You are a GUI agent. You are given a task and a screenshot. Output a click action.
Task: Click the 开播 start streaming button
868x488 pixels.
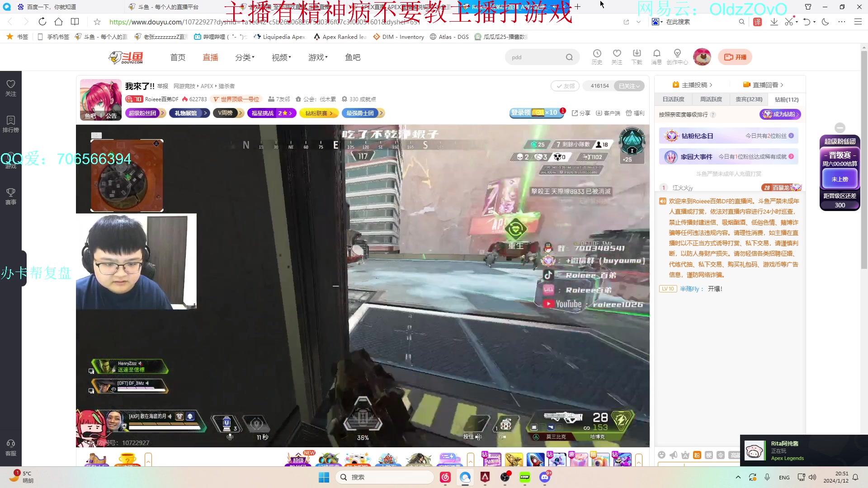coord(735,57)
